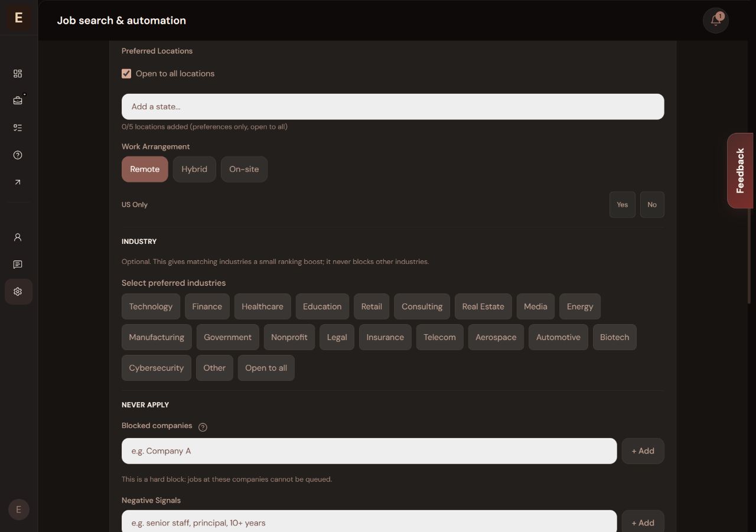The width and height of the screenshot is (756, 532).
Task: Toggle the Education industry chip
Action: [322, 306]
